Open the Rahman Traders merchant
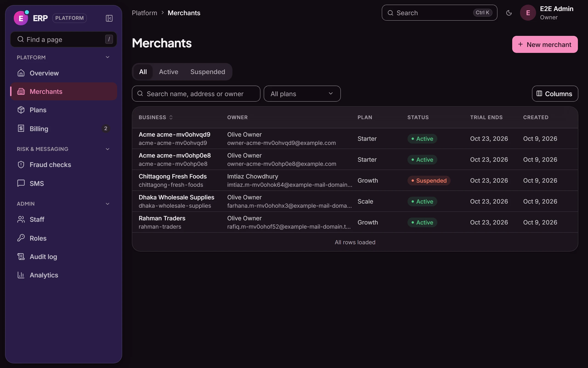 (355, 222)
